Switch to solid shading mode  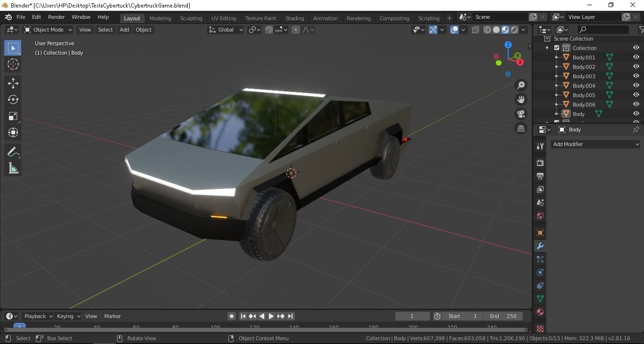(496, 30)
